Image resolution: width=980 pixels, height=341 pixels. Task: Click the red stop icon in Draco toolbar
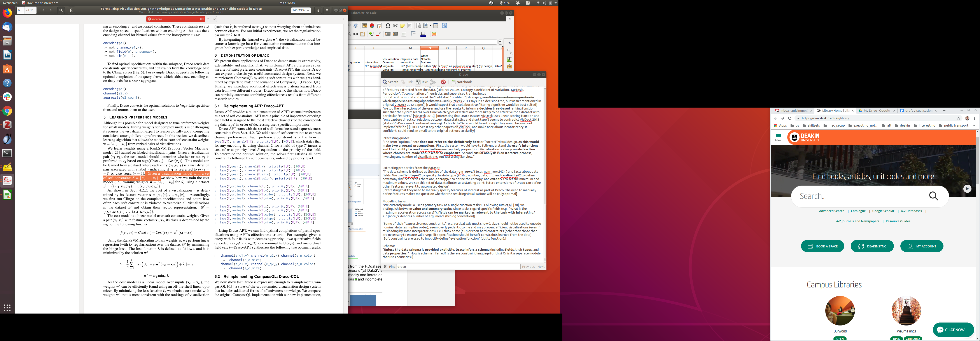[443, 82]
